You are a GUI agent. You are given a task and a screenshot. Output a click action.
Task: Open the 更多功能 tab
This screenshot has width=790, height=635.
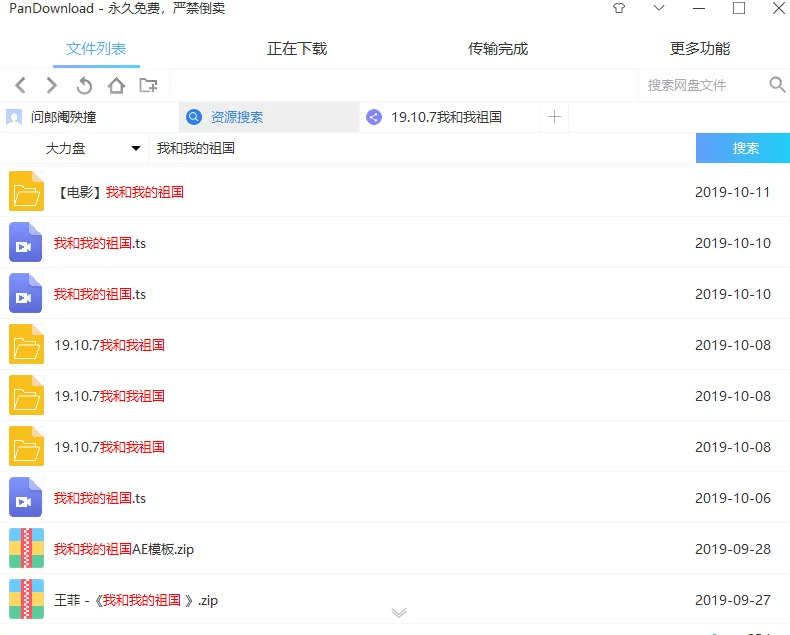(700, 49)
